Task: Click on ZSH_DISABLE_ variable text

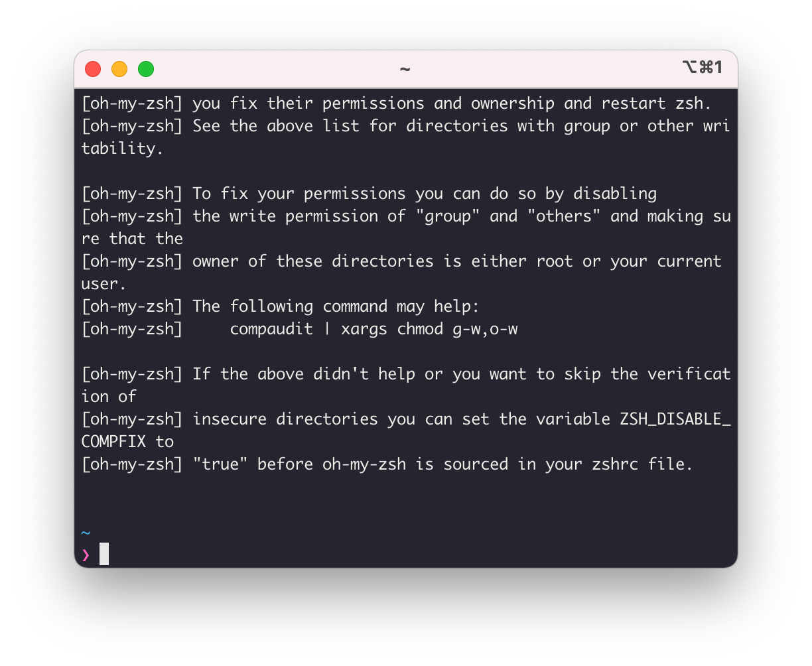Action: pos(675,419)
